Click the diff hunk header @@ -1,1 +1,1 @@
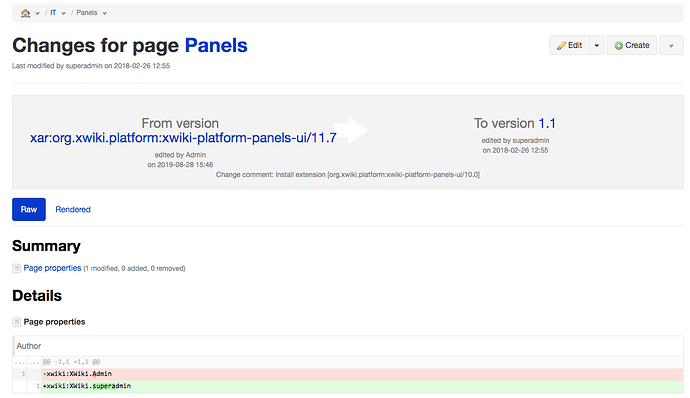Screen dimensions: 690x398 coord(71,362)
